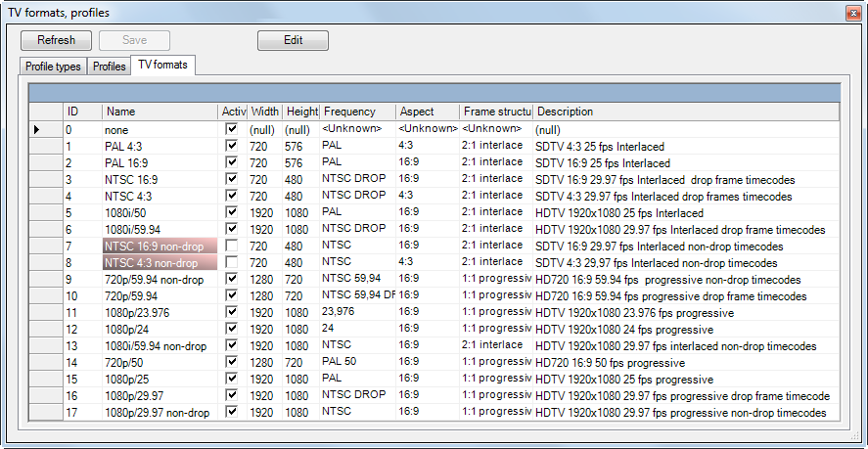Toggle Active checkbox for 720p/50
This screenshot has height=449, width=868.
pyautogui.click(x=231, y=362)
